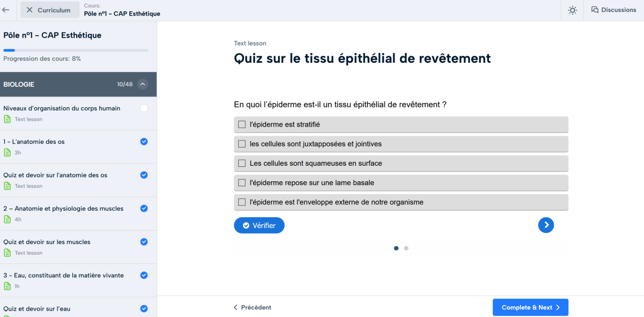Image resolution: width=644 pixels, height=317 pixels.
Task: Click the course progress bar
Action: click(76, 50)
